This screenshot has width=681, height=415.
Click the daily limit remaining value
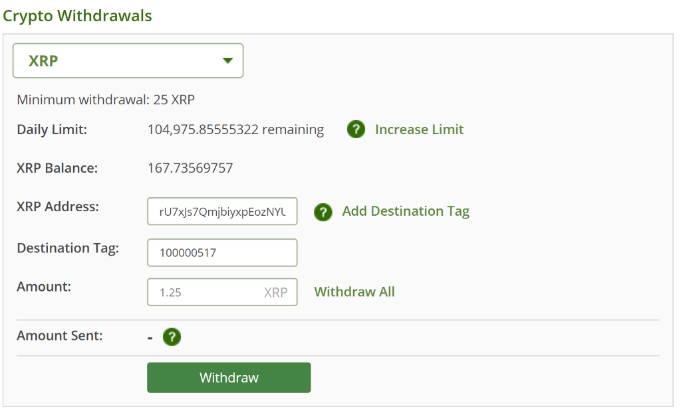[236, 129]
